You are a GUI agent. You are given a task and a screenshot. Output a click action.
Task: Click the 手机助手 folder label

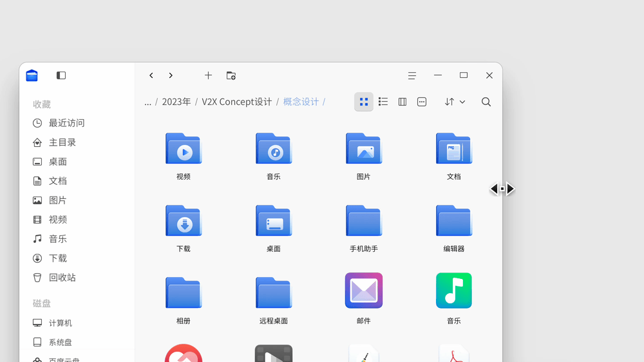[364, 249]
